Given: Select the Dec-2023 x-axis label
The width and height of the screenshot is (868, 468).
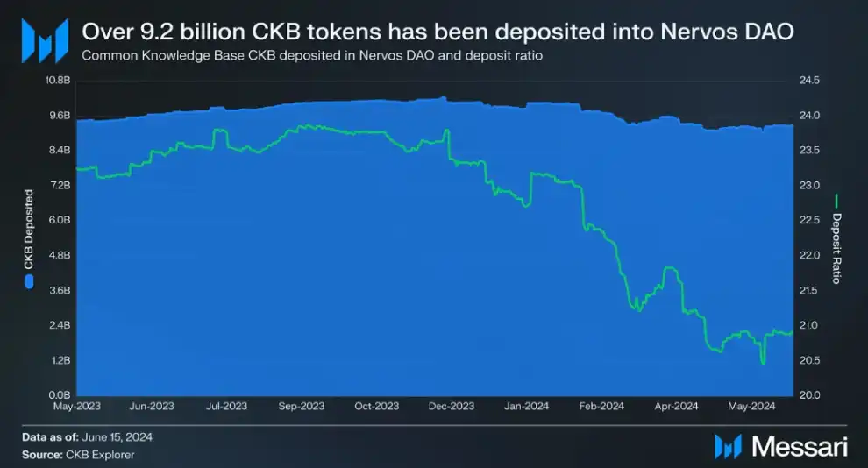Looking at the screenshot, I should [x=452, y=406].
